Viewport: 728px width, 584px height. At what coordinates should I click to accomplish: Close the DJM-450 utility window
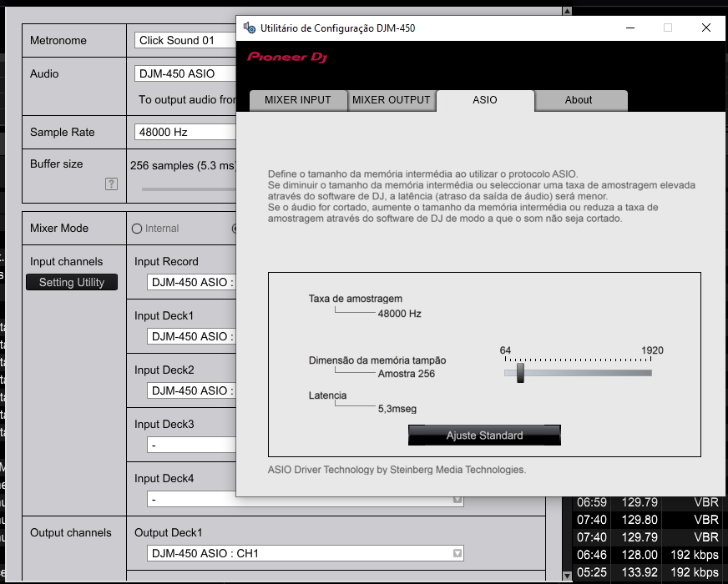pyautogui.click(x=706, y=28)
